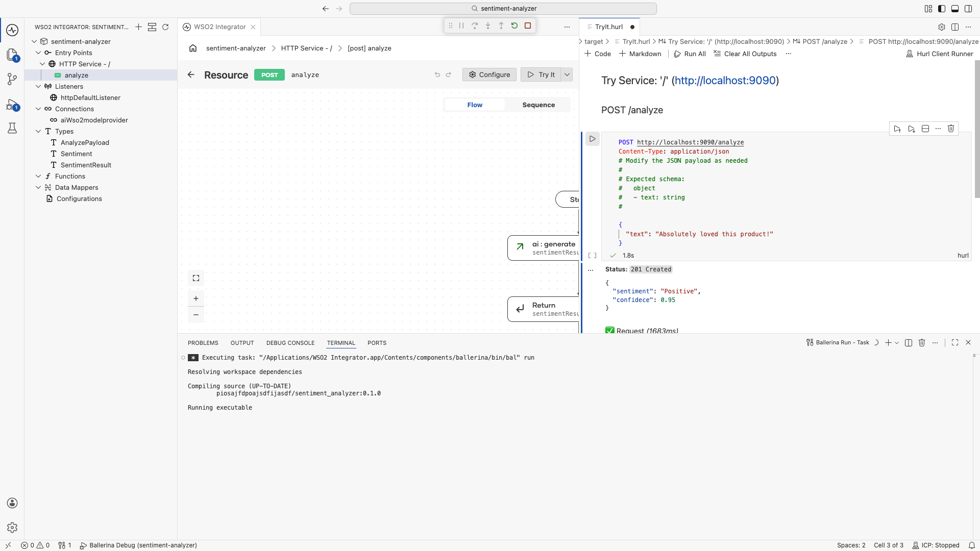Split the notebook cell

click(925, 129)
